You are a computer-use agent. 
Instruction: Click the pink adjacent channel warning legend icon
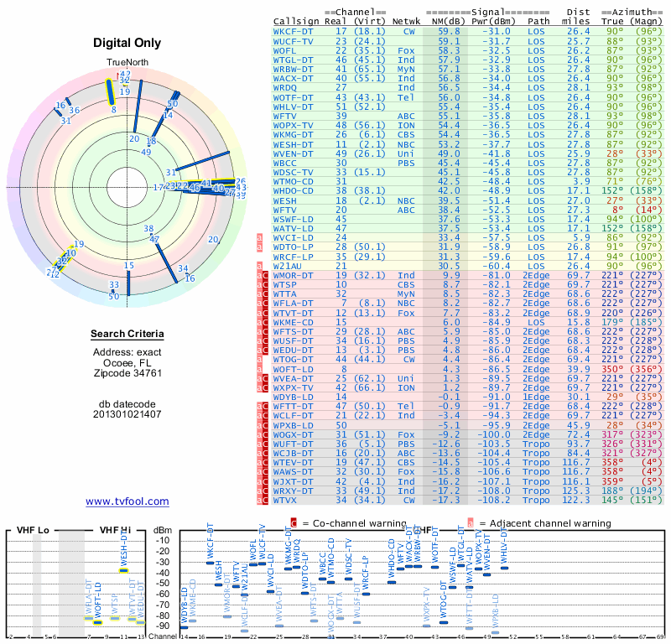[x=471, y=523]
